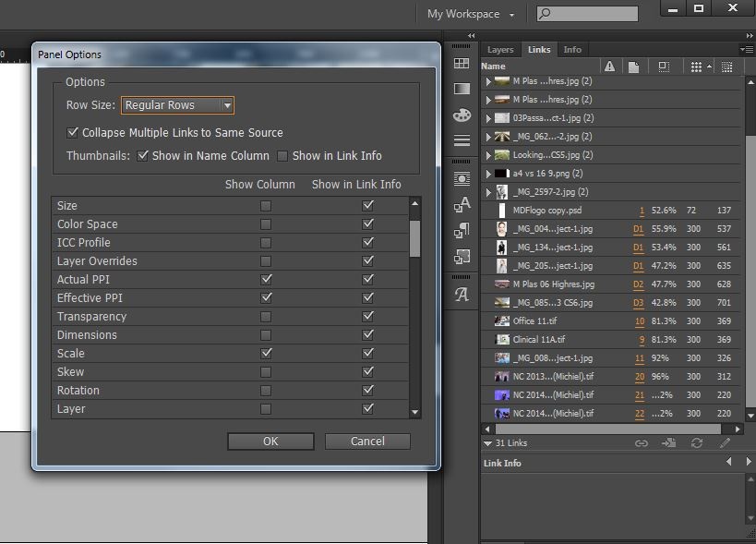Go to page 9 of Clinical 11A.tif
The width and height of the screenshot is (756, 544).
(x=642, y=340)
